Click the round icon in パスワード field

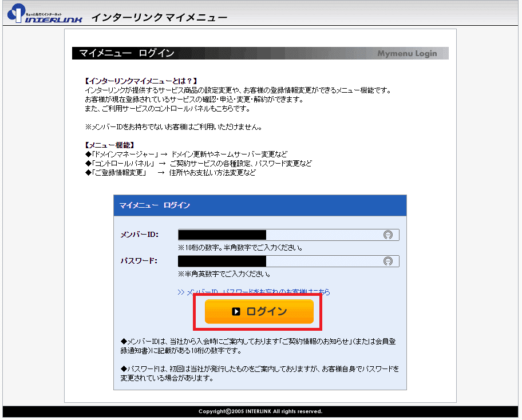coord(388,261)
